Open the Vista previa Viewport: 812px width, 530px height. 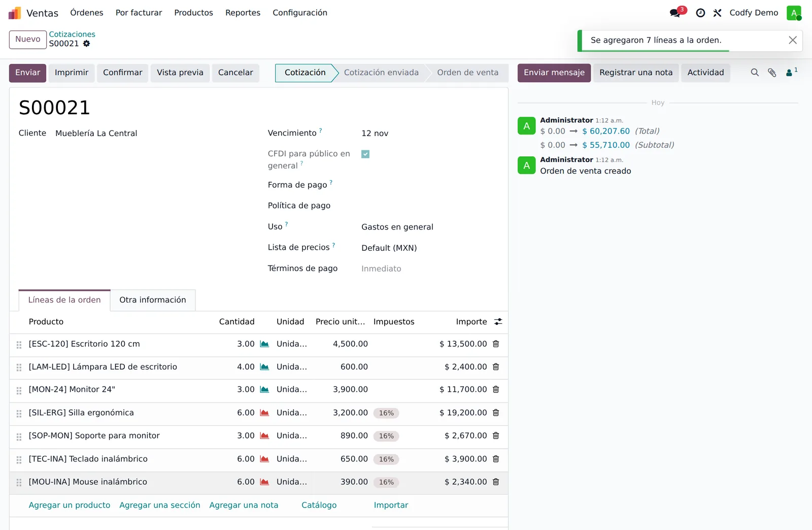tap(180, 73)
